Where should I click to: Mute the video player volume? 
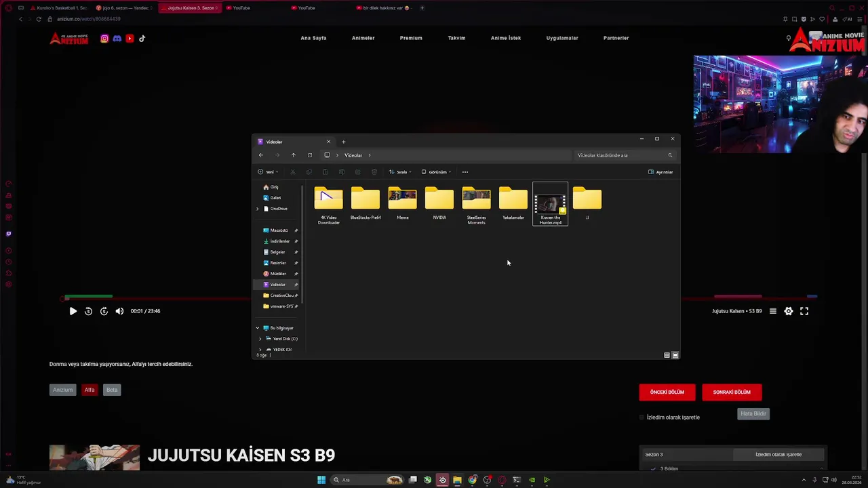pos(119,311)
